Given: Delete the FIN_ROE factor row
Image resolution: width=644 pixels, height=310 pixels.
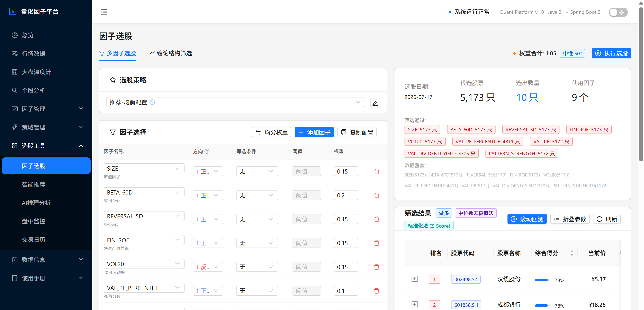Looking at the screenshot, I should pos(376,243).
